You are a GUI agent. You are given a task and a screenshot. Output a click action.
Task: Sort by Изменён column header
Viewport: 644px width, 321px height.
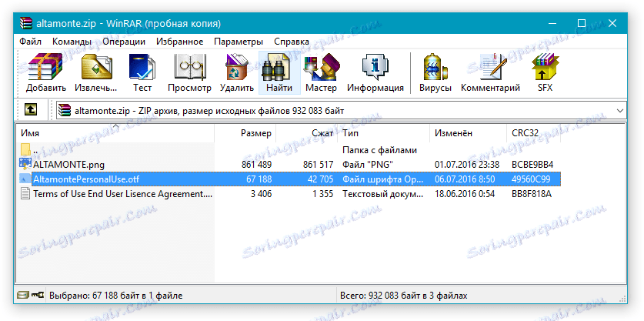point(469,133)
